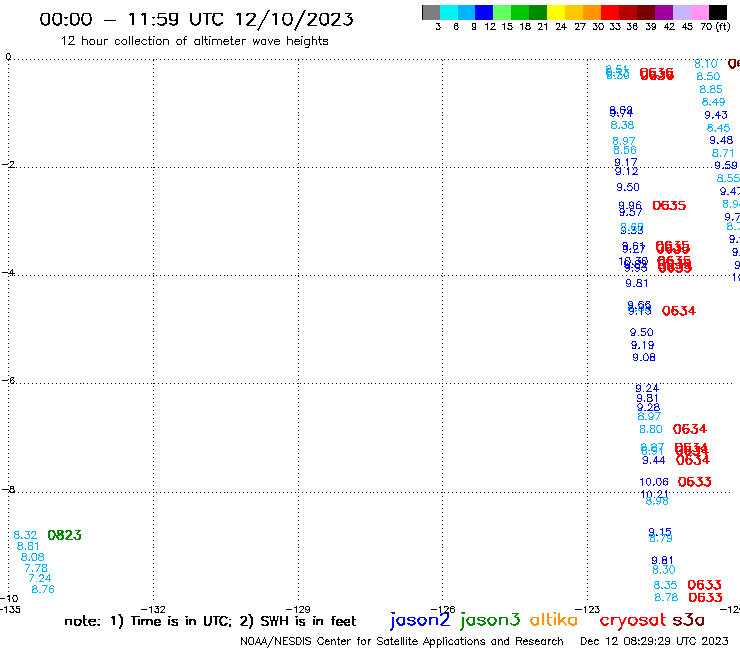Screen dimensions: 740x650
Task: Select the wave height value '7.24'
Action: [40, 578]
